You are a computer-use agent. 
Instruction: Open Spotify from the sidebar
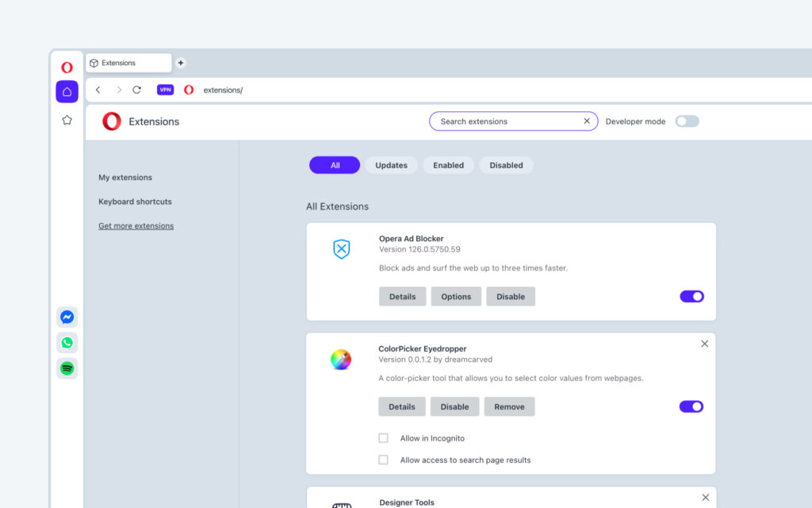pyautogui.click(x=67, y=368)
